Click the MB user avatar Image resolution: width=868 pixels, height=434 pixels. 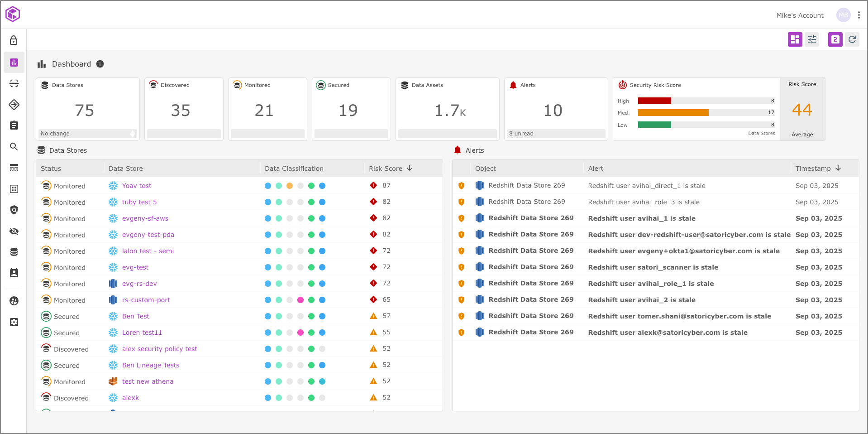pyautogui.click(x=843, y=15)
